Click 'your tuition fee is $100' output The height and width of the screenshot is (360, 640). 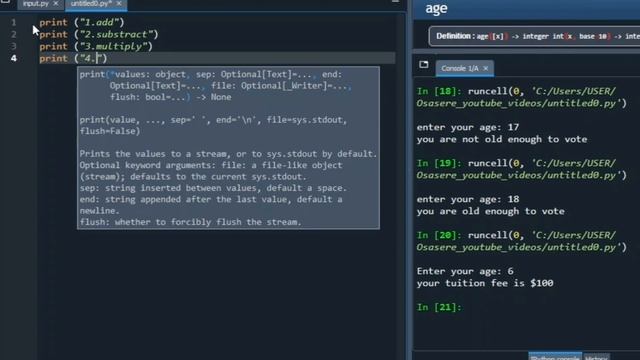485,283
